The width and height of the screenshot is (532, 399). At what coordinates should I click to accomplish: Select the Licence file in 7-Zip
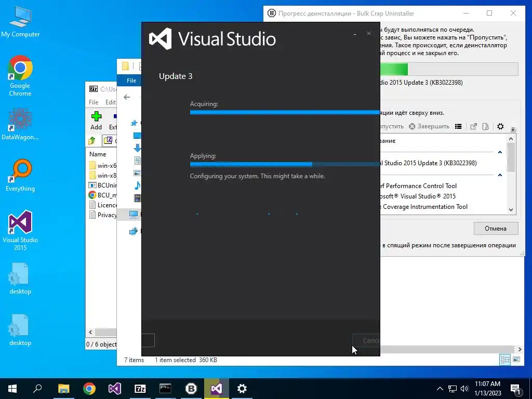pyautogui.click(x=102, y=205)
